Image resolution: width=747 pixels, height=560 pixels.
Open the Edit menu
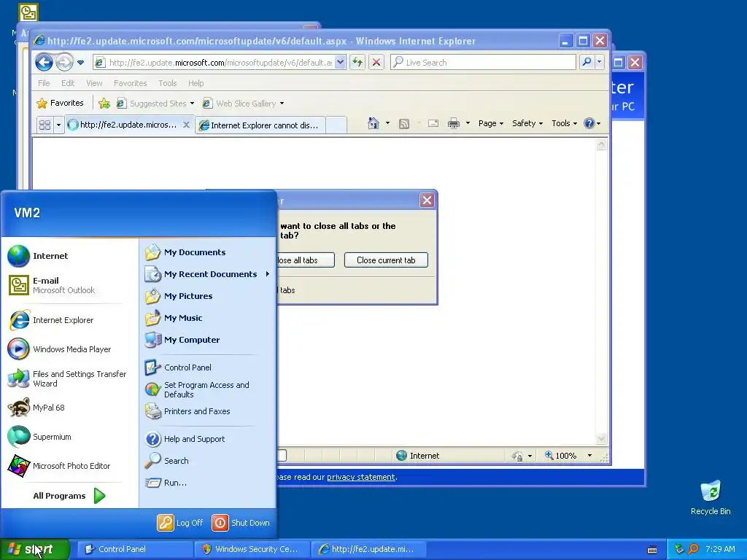[68, 83]
